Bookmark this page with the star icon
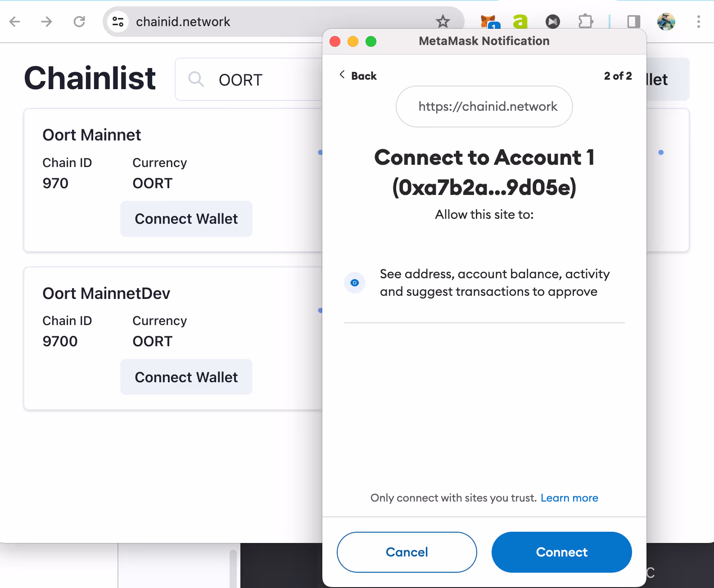Image resolution: width=714 pixels, height=588 pixels. 443,21
